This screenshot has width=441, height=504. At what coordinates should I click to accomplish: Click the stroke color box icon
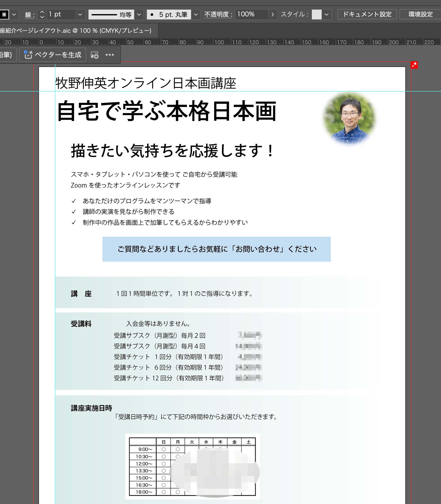pyautogui.click(x=4, y=15)
